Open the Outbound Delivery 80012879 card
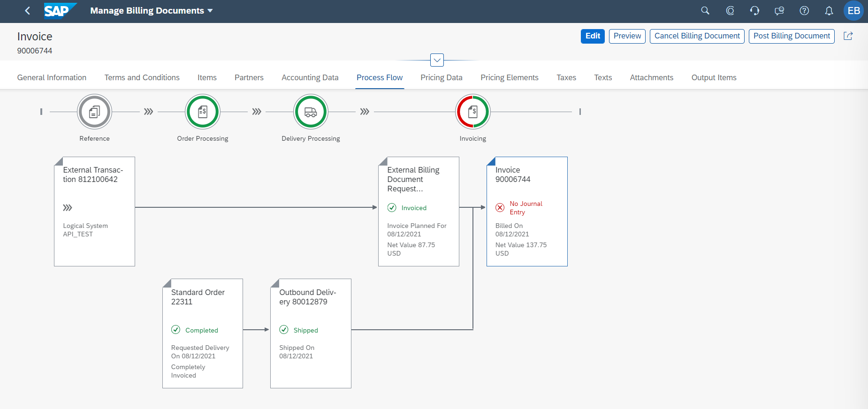 coord(311,333)
